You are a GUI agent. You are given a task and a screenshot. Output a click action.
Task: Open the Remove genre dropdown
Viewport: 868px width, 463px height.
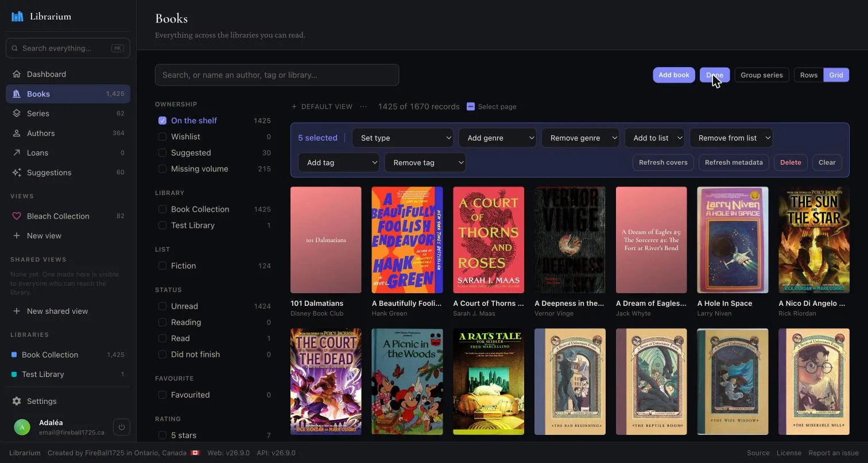tap(580, 138)
